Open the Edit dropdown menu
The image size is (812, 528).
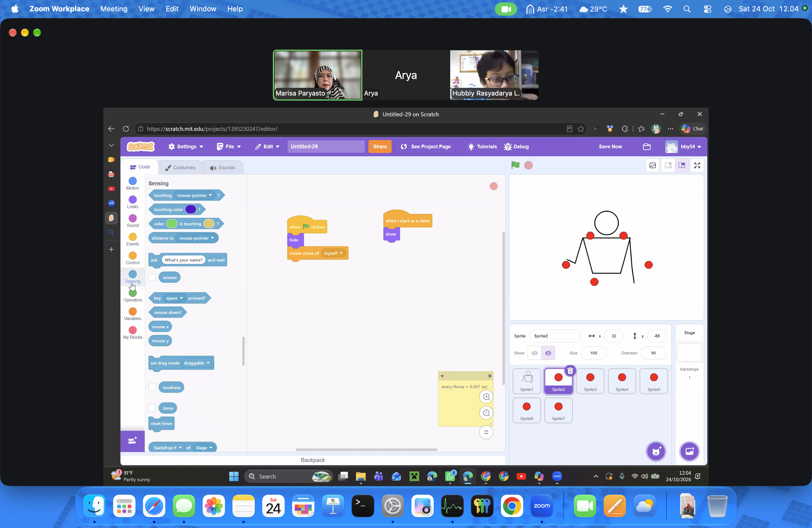click(267, 147)
